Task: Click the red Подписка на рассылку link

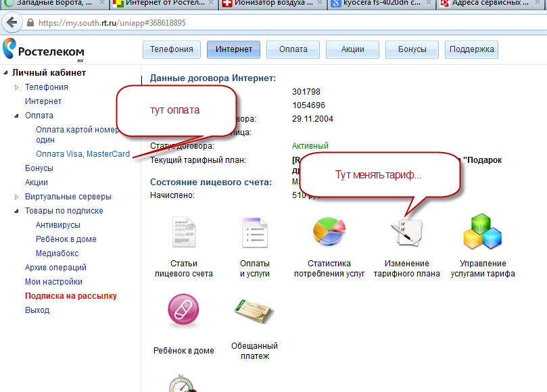Action: coord(71,296)
